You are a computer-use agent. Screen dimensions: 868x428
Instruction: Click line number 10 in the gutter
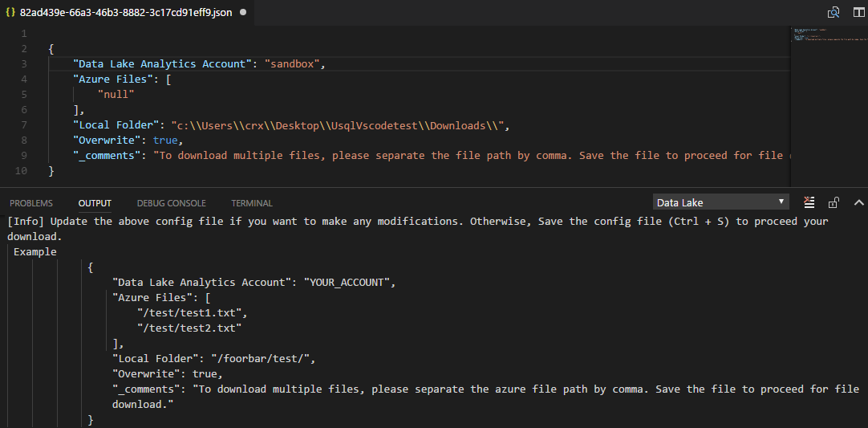tap(21, 171)
